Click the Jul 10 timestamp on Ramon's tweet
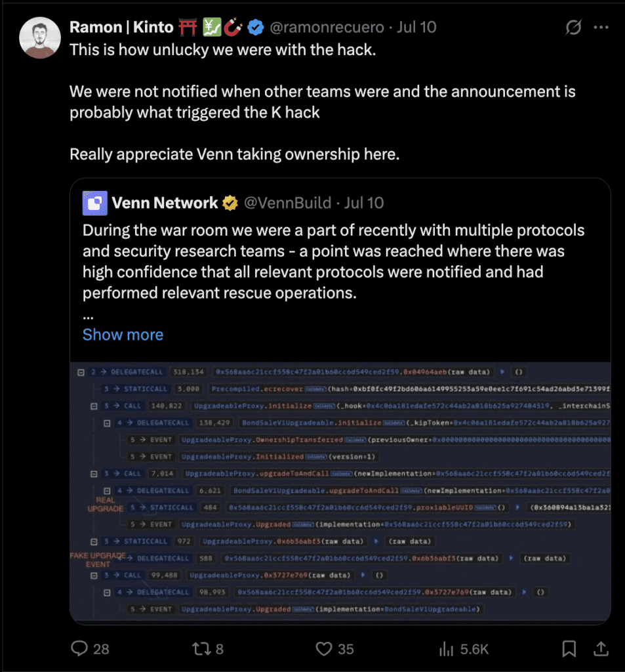 coord(417,28)
